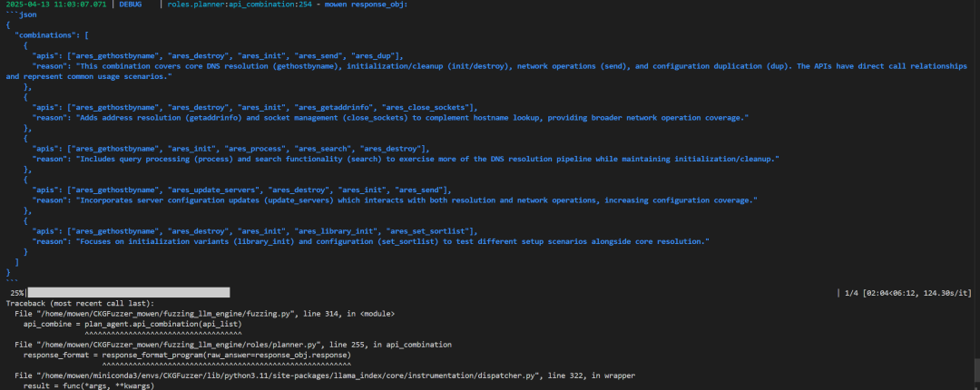This screenshot has height=390, width=980.
Task: Click the "ares_library_init" API name
Action: click(x=336, y=231)
